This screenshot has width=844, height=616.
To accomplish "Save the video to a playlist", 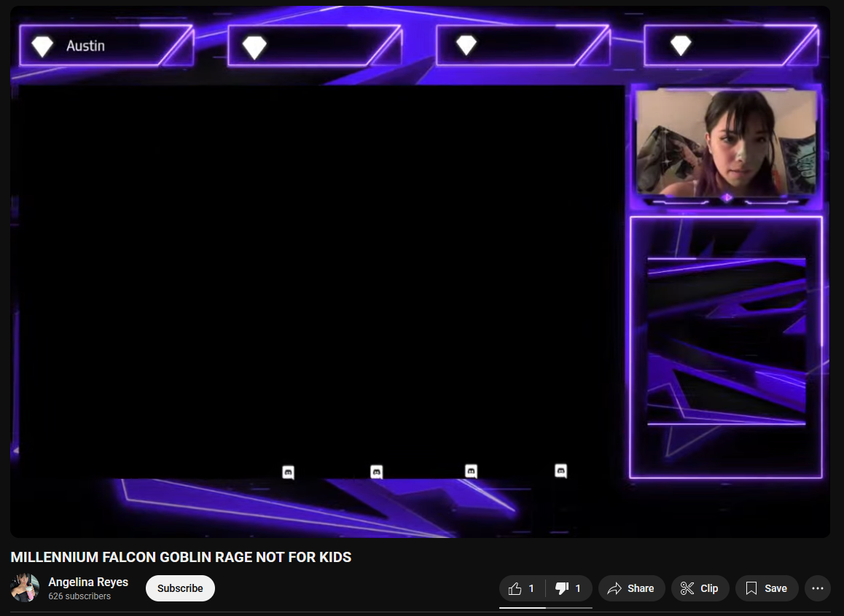I will (767, 588).
